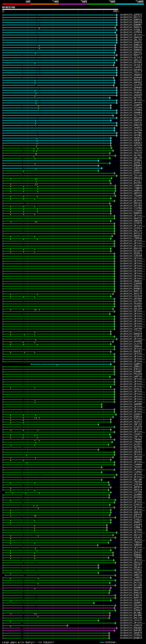Select the UniRef100_Q5ZBD1 label
Screen dimensions: 146x644
click(x=131, y=161)
